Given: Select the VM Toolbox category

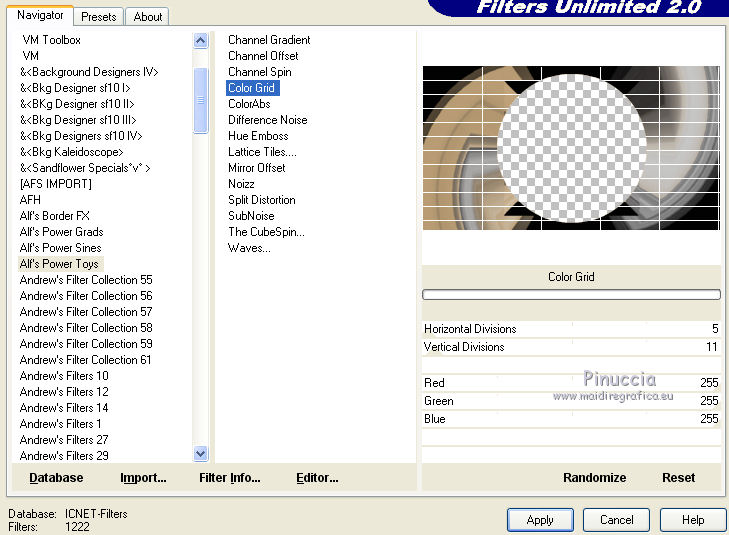Looking at the screenshot, I should [51, 40].
